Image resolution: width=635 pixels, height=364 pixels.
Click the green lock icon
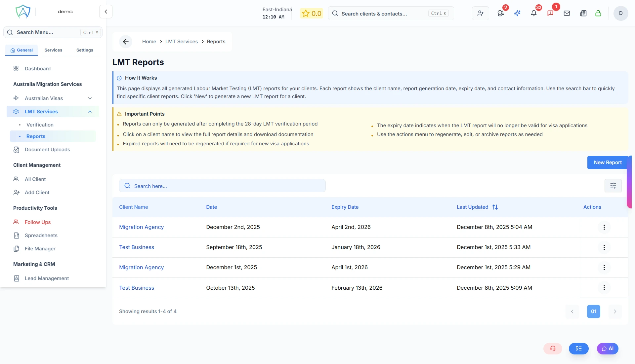[x=598, y=14]
